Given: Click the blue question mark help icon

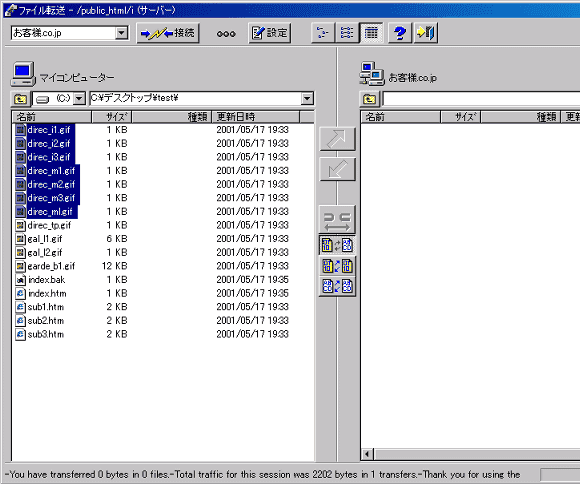Looking at the screenshot, I should (399, 33).
